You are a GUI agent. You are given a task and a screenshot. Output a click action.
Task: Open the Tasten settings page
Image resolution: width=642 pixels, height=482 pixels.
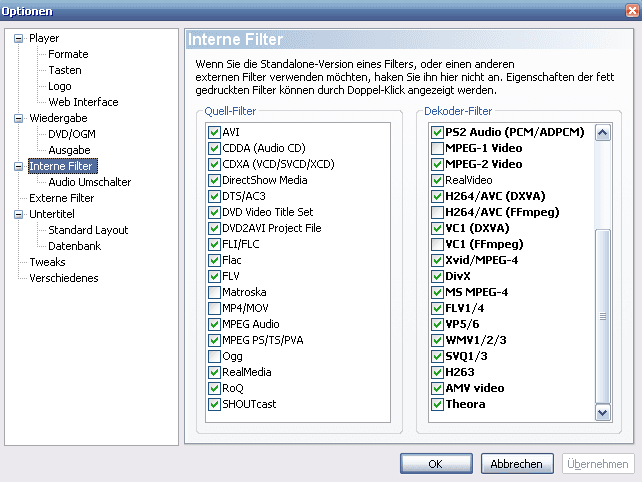tap(65, 70)
